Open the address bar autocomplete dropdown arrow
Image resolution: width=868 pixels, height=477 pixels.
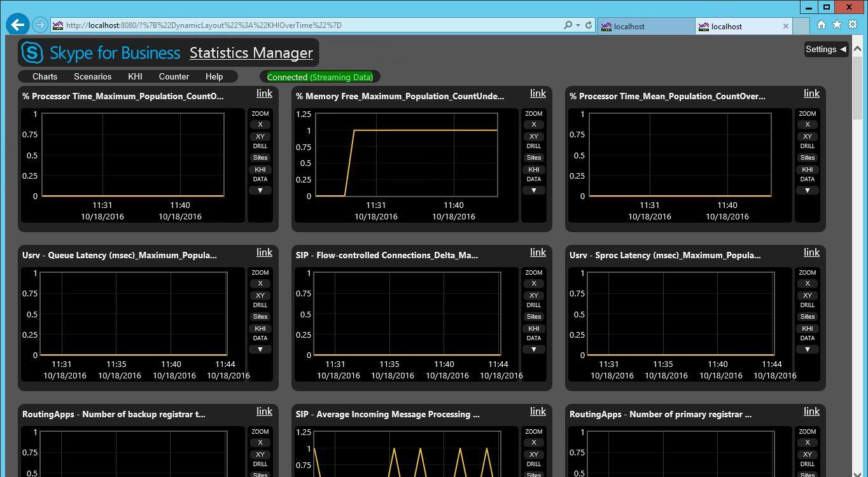[578, 25]
